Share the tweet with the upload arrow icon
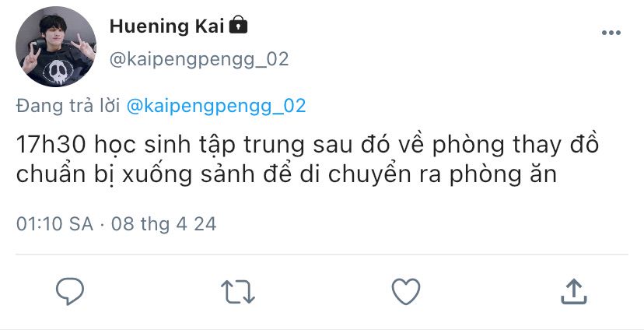Image resolution: width=644 pixels, height=330 pixels. [x=574, y=291]
